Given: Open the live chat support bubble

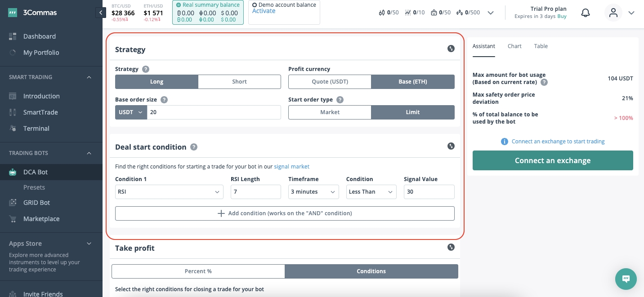Looking at the screenshot, I should pyautogui.click(x=626, y=279).
